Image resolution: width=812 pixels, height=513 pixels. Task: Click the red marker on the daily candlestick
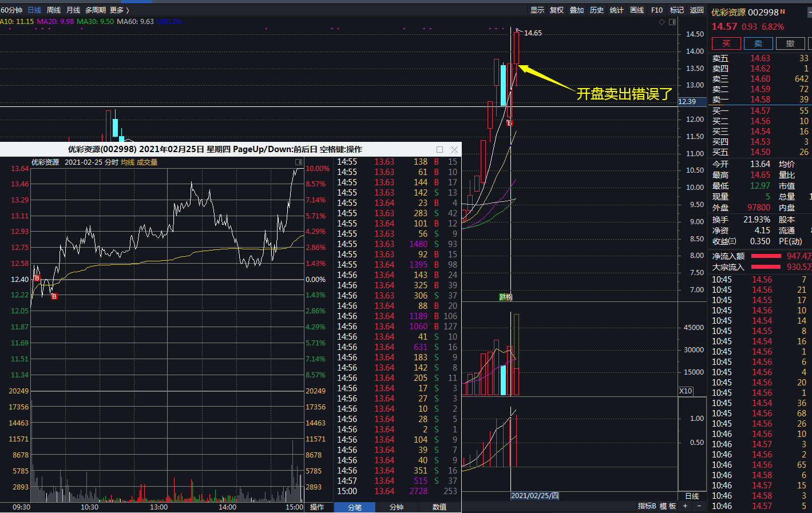coord(510,123)
